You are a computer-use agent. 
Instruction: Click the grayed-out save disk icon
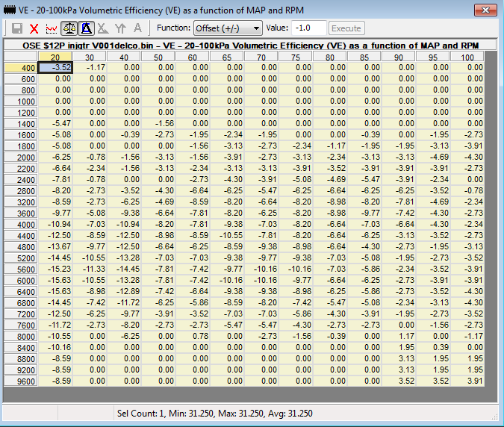tap(17, 28)
